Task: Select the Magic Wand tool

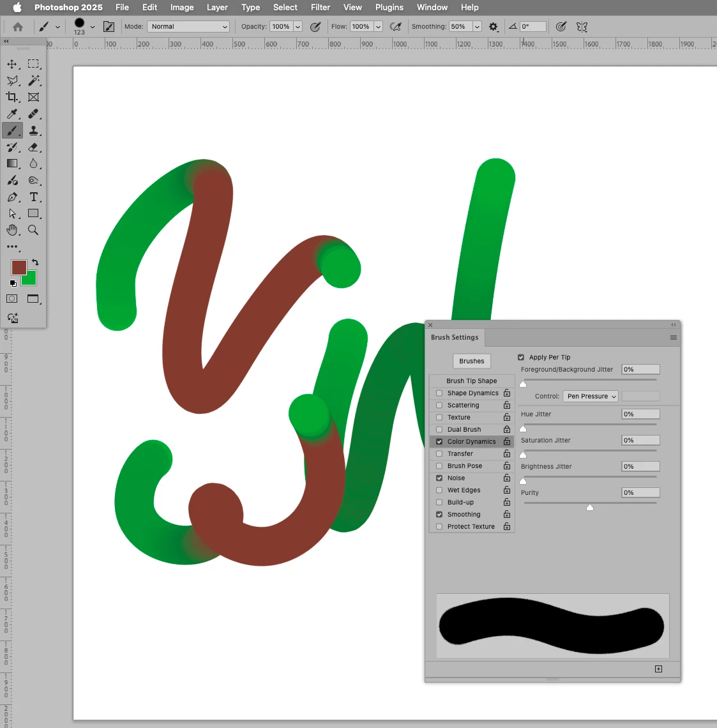Action: [x=33, y=81]
